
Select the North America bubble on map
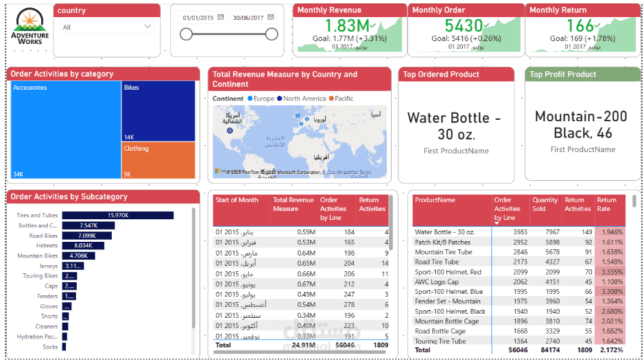click(230, 131)
